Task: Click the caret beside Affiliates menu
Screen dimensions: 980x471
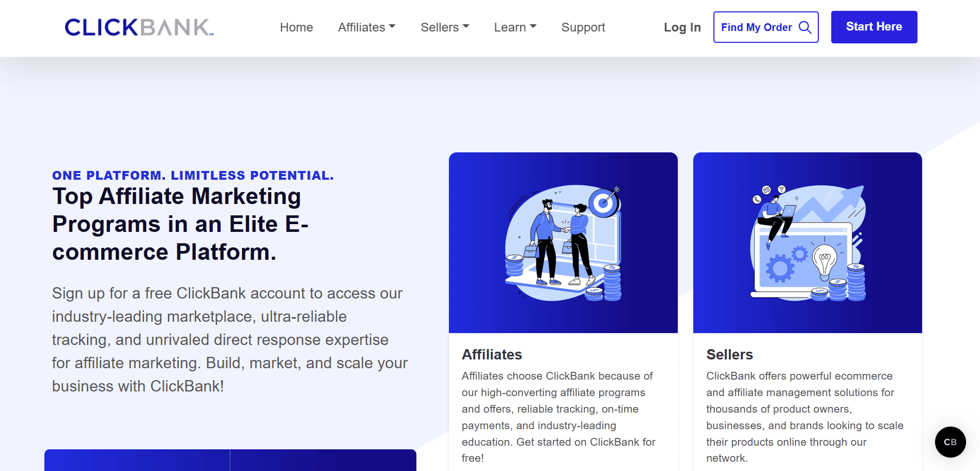Action: (392, 26)
